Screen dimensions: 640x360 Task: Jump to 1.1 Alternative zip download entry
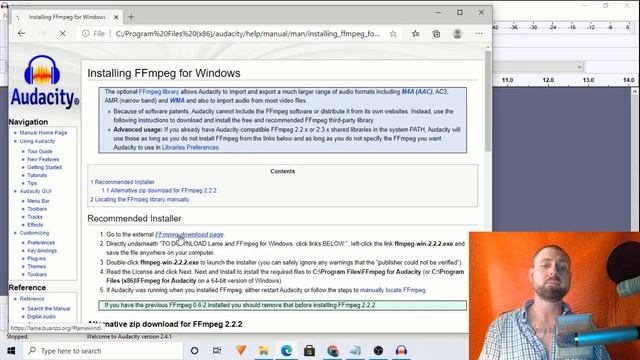point(159,191)
